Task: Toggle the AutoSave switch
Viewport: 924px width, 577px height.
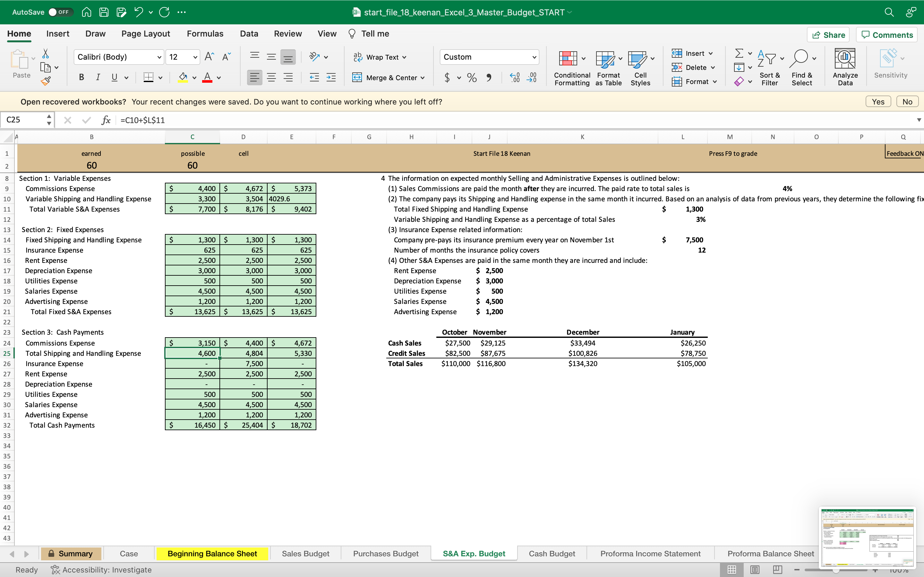Action: 60,12
